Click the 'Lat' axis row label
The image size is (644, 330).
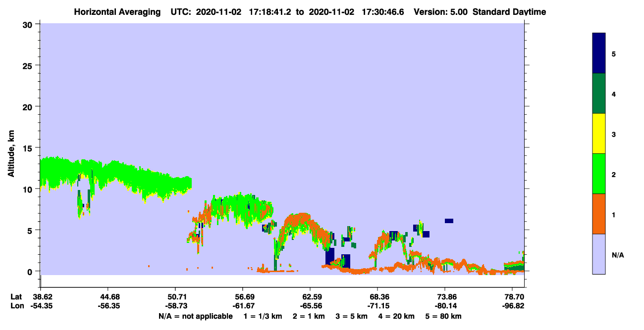[16, 297]
